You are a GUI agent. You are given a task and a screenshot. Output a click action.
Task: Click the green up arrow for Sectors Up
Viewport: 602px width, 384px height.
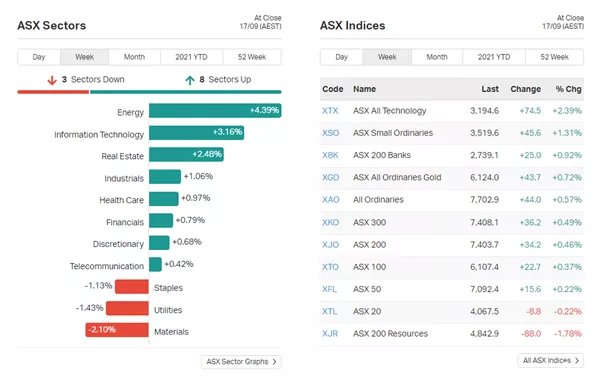190,80
